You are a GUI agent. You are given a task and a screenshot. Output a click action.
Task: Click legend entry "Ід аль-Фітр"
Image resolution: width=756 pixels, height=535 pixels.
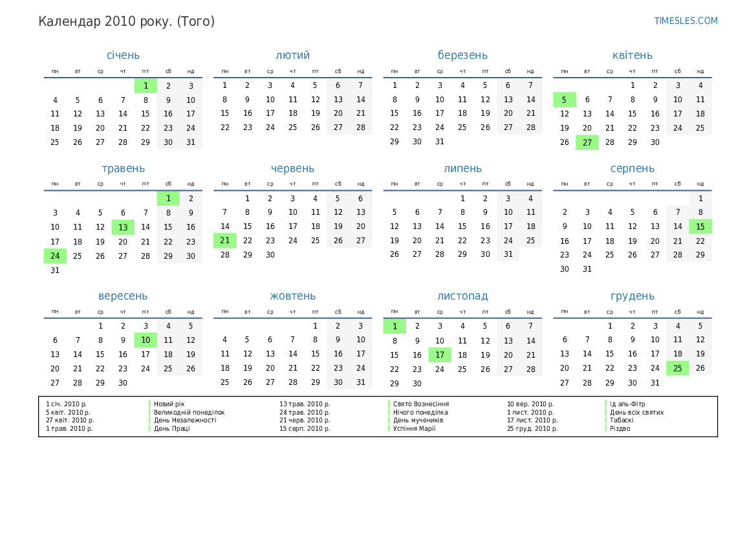click(627, 404)
